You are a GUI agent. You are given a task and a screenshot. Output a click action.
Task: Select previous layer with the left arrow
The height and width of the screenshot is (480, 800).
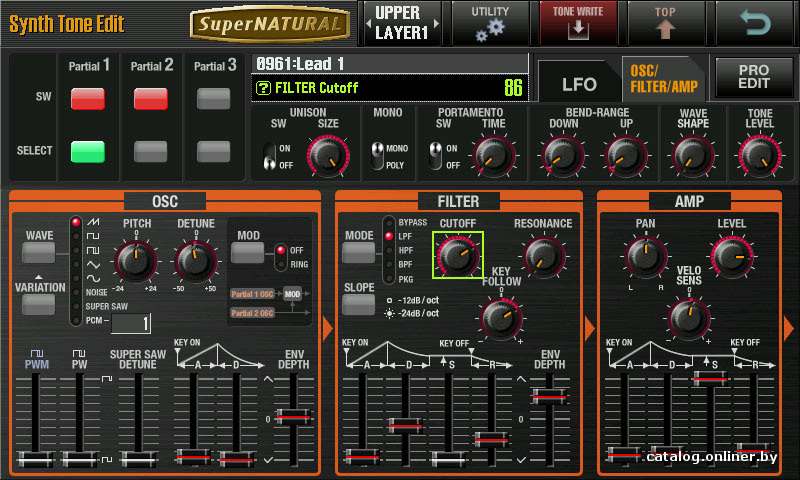click(368, 23)
